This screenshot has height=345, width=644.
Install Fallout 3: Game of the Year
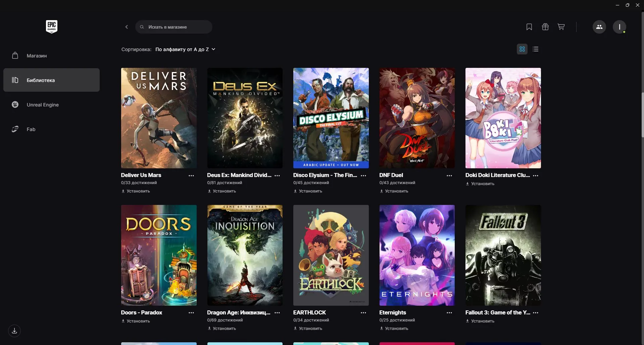[480, 321]
